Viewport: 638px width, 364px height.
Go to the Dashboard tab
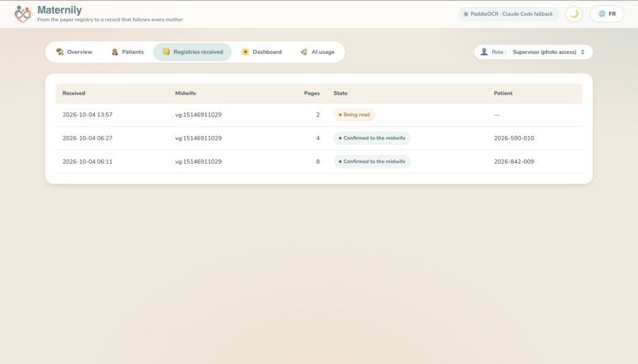click(x=262, y=51)
